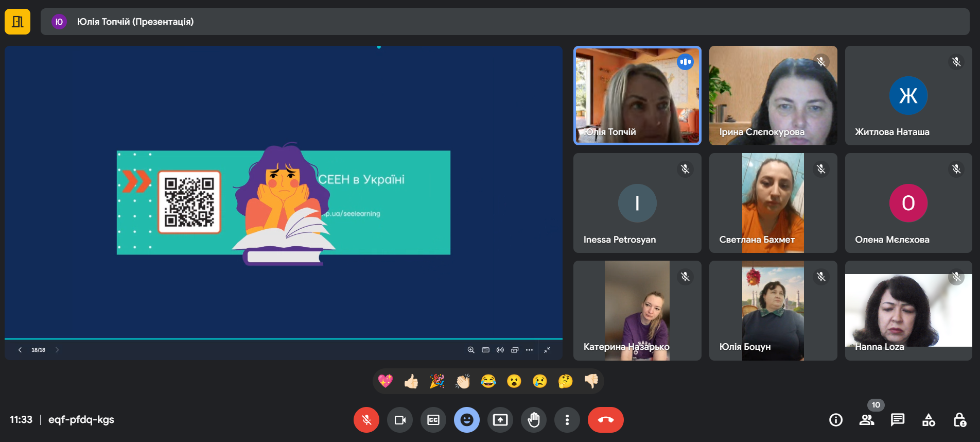Open the emoji reactions button
Screen dimensions: 980x442
click(467, 420)
